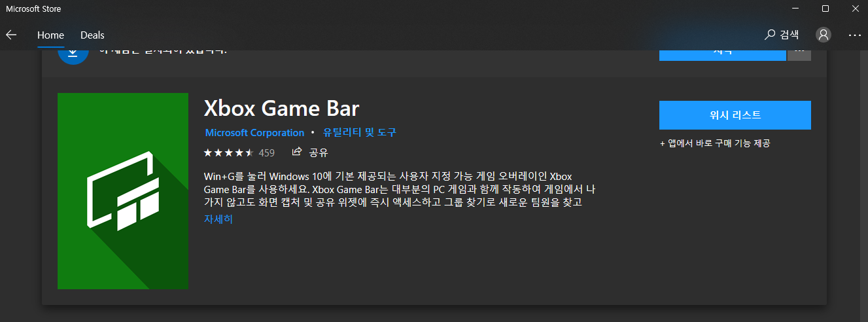Click the star rating display

[229, 152]
